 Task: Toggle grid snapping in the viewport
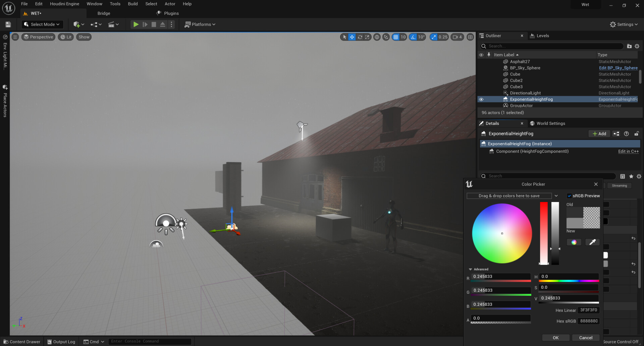point(396,37)
